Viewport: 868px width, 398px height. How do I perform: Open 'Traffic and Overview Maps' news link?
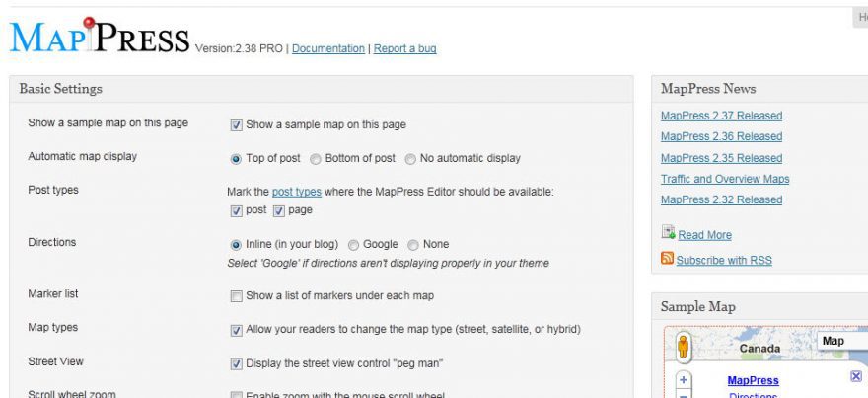pos(725,179)
